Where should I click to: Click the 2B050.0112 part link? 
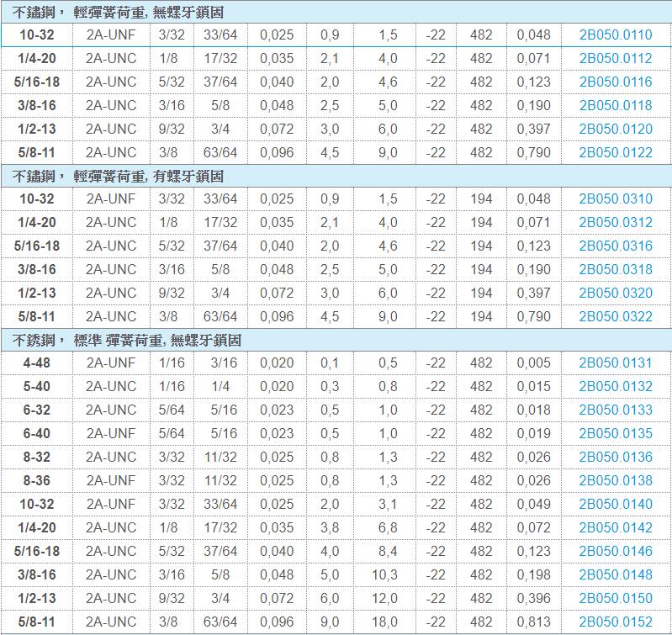tap(615, 59)
